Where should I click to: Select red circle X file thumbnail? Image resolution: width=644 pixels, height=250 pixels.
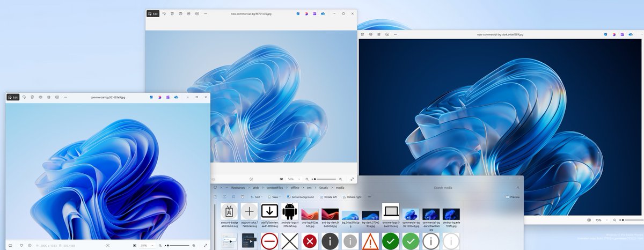point(310,241)
